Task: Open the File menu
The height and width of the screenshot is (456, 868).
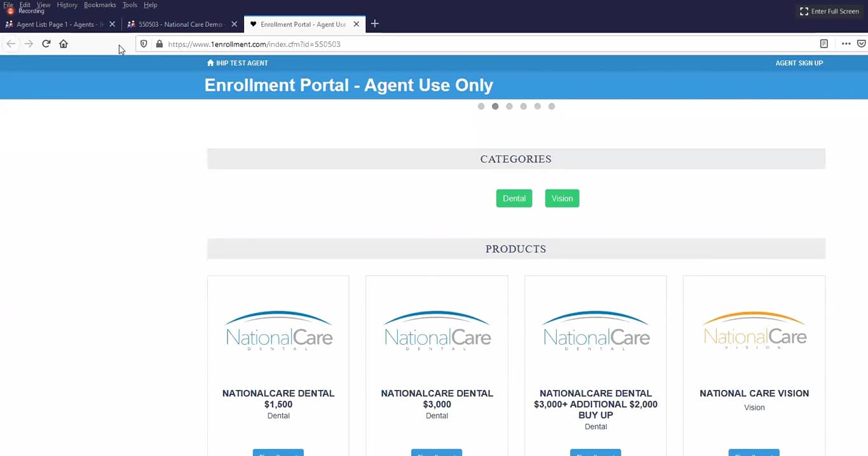Action: (8, 4)
